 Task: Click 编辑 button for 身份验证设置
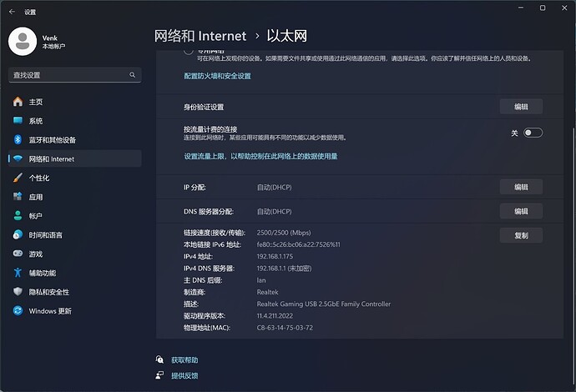coord(521,107)
